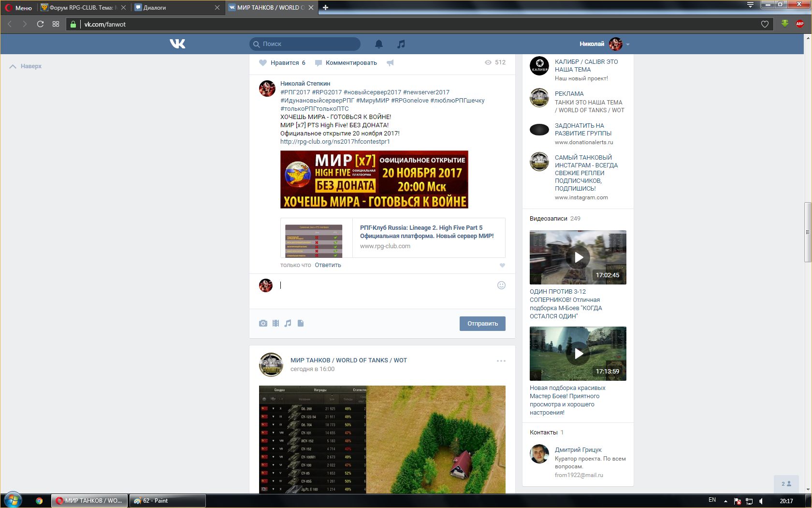
Task: Click the VK logo
Action: (177, 44)
